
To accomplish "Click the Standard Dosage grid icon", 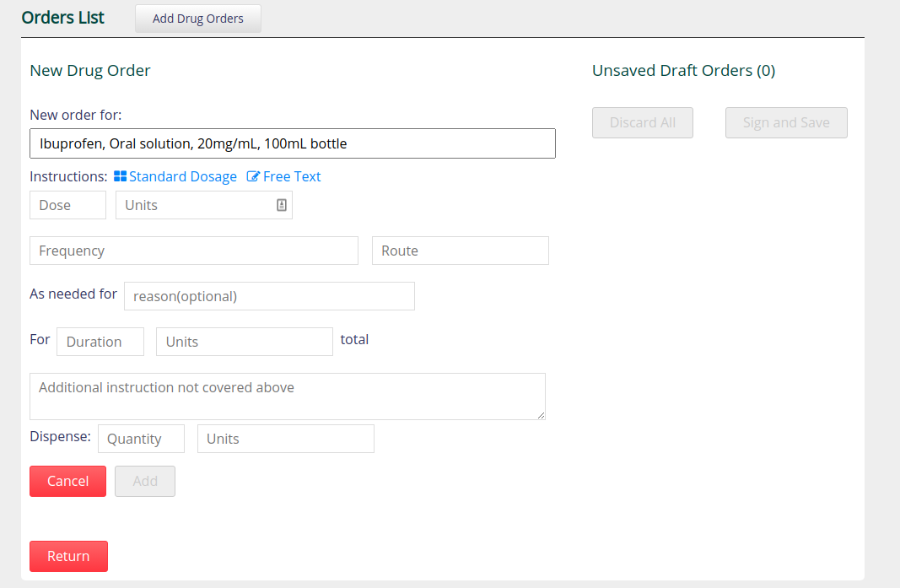I will pos(120,176).
